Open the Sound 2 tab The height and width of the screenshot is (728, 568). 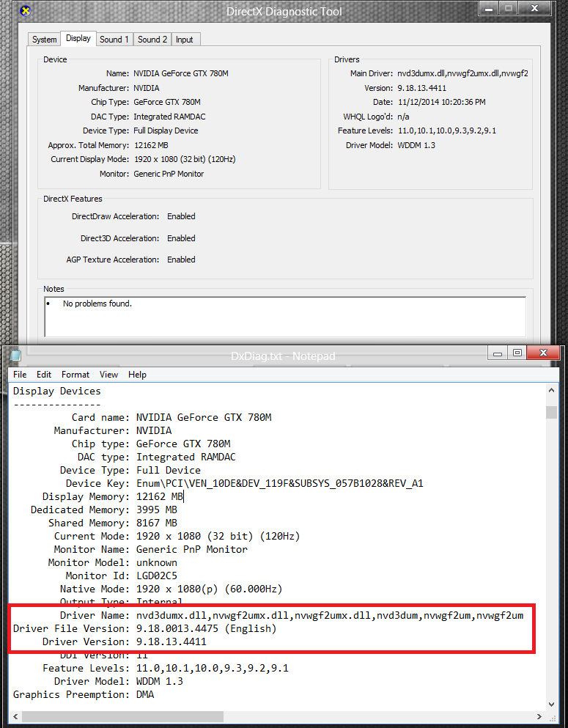pos(152,40)
